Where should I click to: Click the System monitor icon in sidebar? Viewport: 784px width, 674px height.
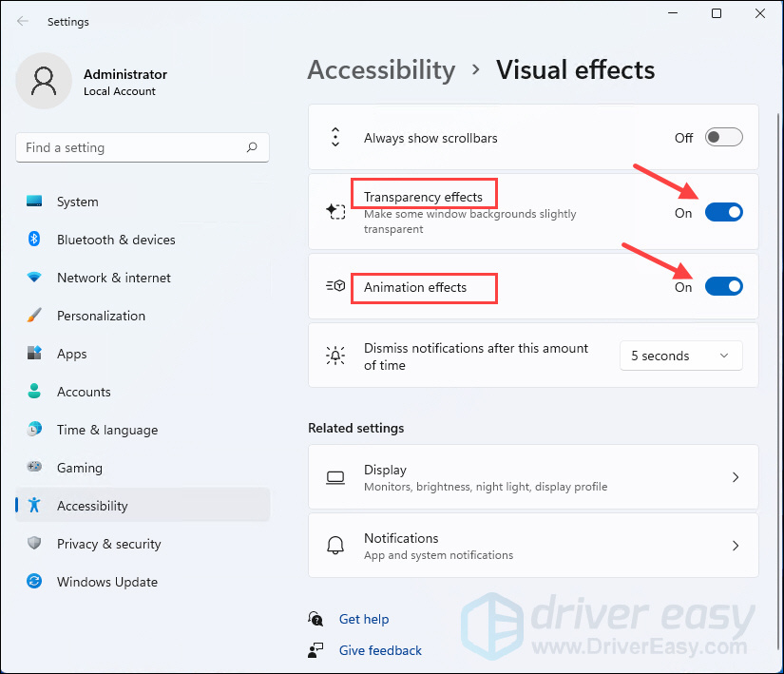(34, 201)
